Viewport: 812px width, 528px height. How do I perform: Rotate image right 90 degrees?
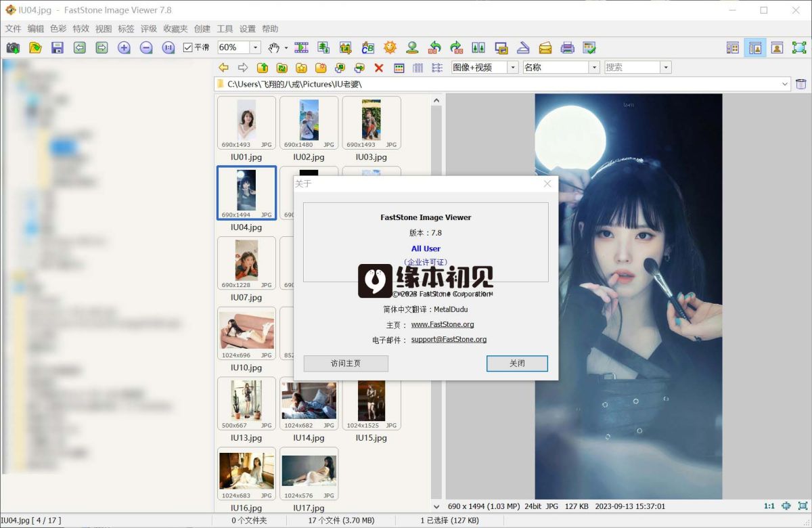tap(457, 48)
